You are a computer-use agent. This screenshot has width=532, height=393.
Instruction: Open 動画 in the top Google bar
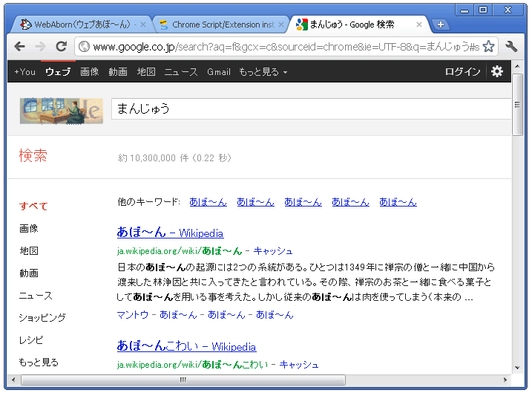118,72
